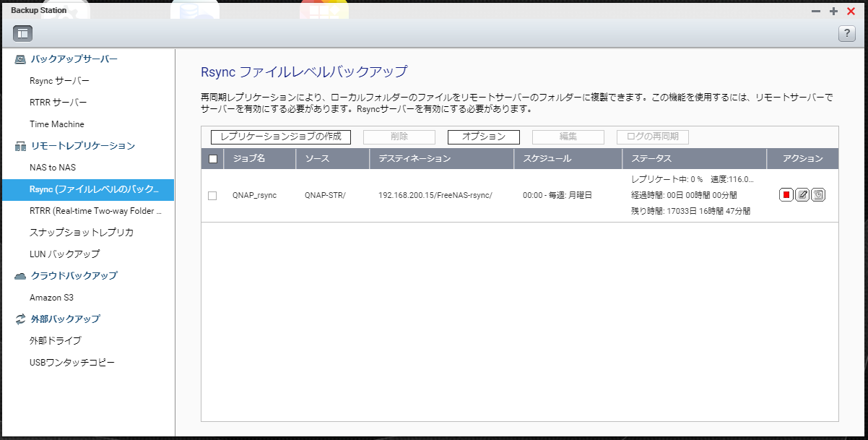The image size is (868, 440).
Task: Click the 外部バックアップ sync arrows icon
Action: click(x=20, y=319)
